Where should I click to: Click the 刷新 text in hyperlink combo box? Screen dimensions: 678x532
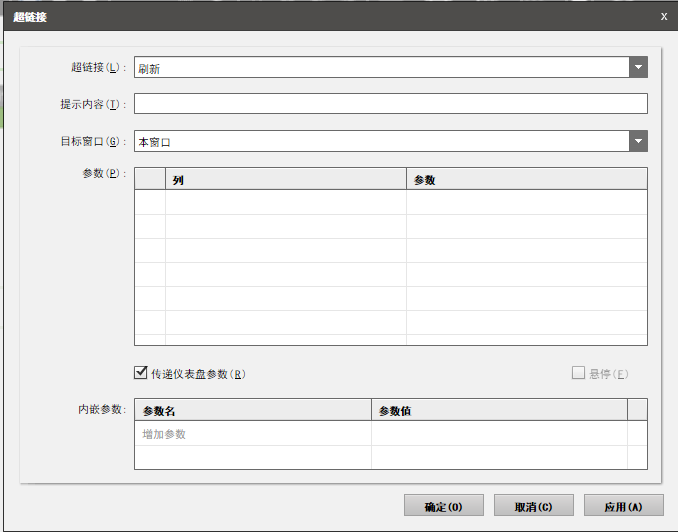point(149,68)
